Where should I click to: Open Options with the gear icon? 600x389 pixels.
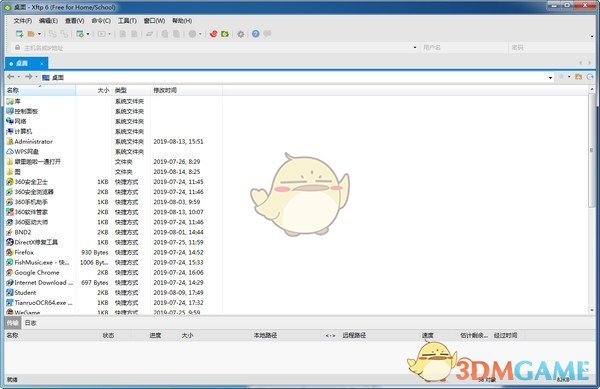point(241,34)
